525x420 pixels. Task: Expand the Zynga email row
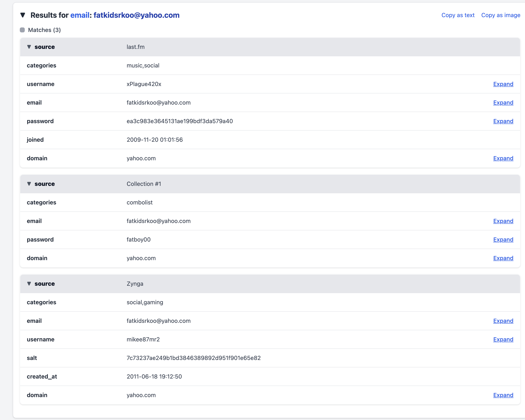[x=503, y=321]
